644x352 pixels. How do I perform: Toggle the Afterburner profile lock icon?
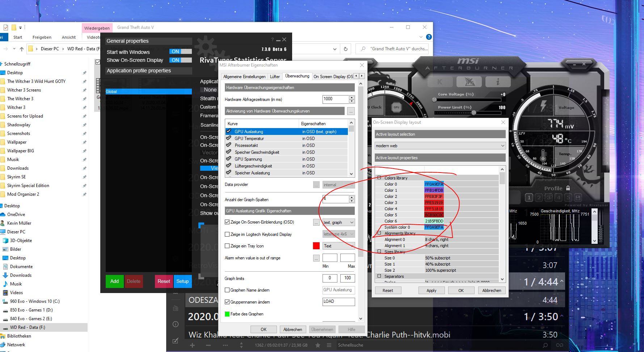568,188
